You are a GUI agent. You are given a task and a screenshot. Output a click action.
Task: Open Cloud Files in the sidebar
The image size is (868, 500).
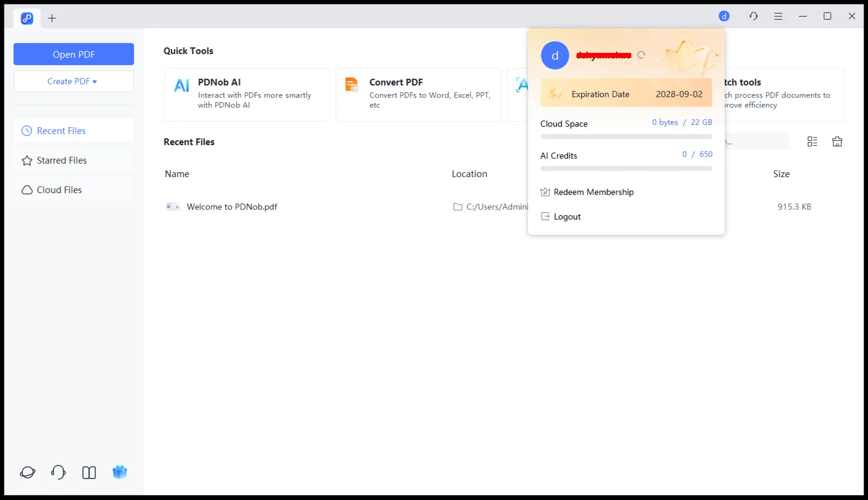click(74, 189)
